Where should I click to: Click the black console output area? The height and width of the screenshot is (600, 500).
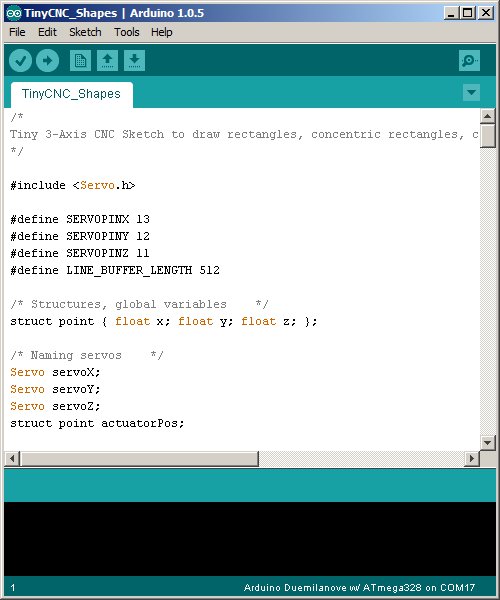[x=250, y=538]
